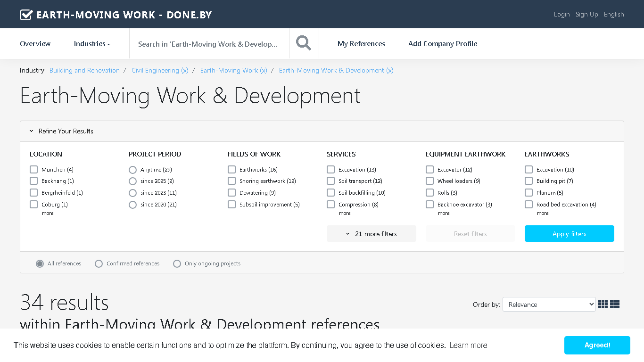Choose Only ongoing projects radio option

(x=177, y=263)
